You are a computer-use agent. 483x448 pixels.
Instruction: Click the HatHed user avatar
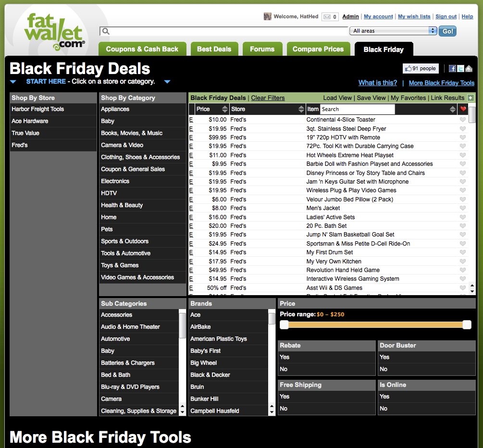point(267,16)
